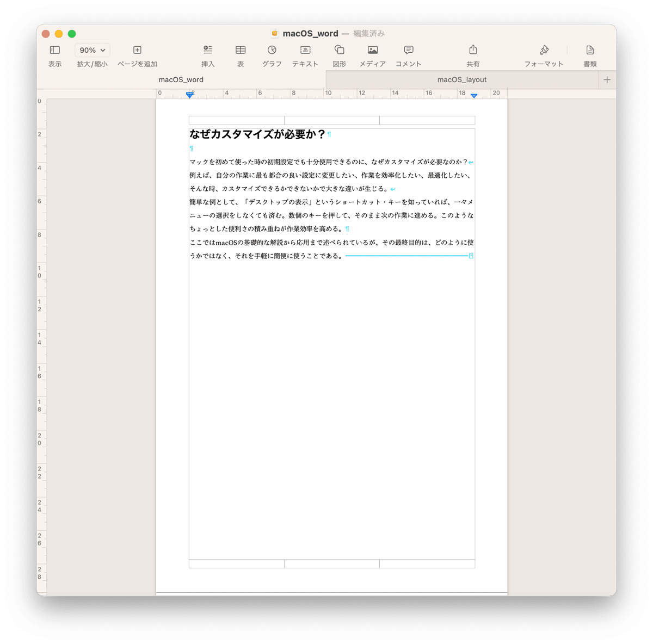
Task: Click the line starting マックを初めて使った時
Action: 329,162
